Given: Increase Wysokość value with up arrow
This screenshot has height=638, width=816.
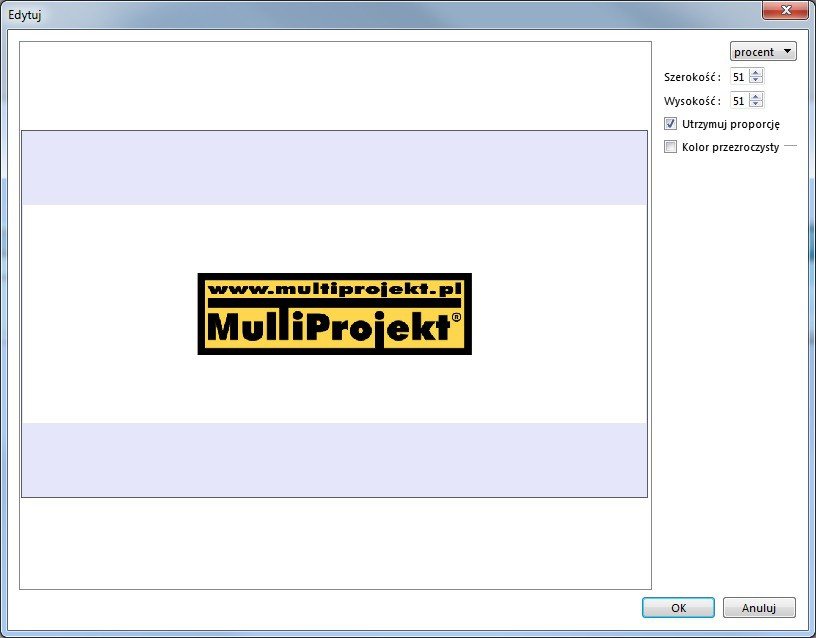Looking at the screenshot, I should tap(756, 96).
